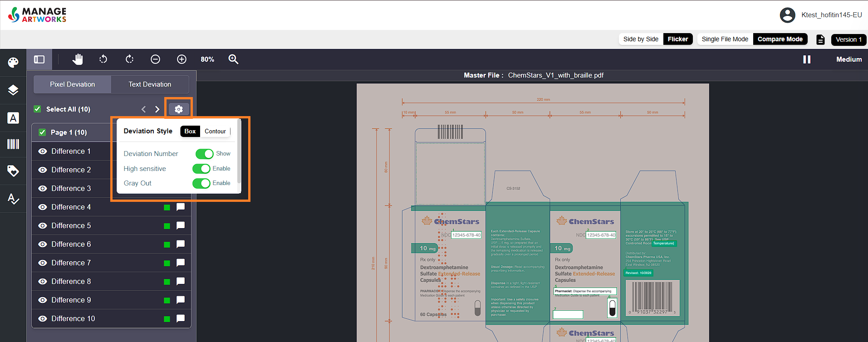Switch to Text Deviation tab
This screenshot has width=868, height=342.
pos(150,84)
